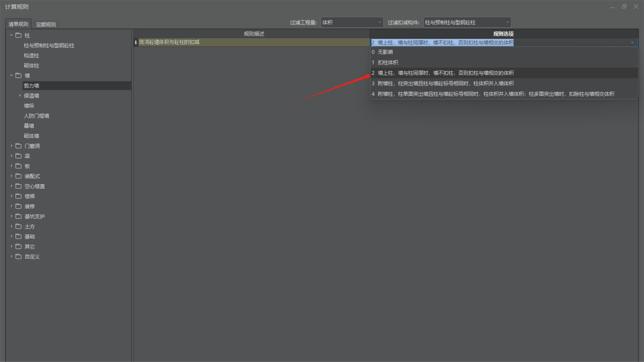The height and width of the screenshot is (362, 644).
Task: Click the 规则选项 cell dropdown arrow
Action: (632, 43)
